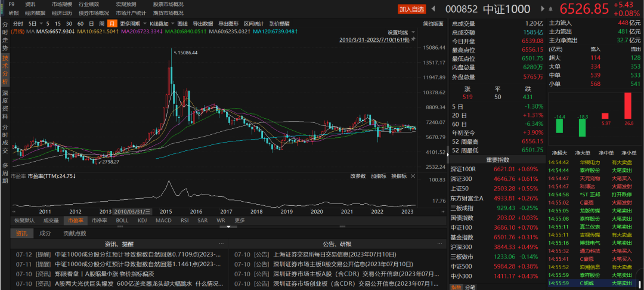Viewport: 644px width, 290px height.
Task: Open the 到价提醒 price alert tool
Action: pyautogui.click(x=279, y=23)
